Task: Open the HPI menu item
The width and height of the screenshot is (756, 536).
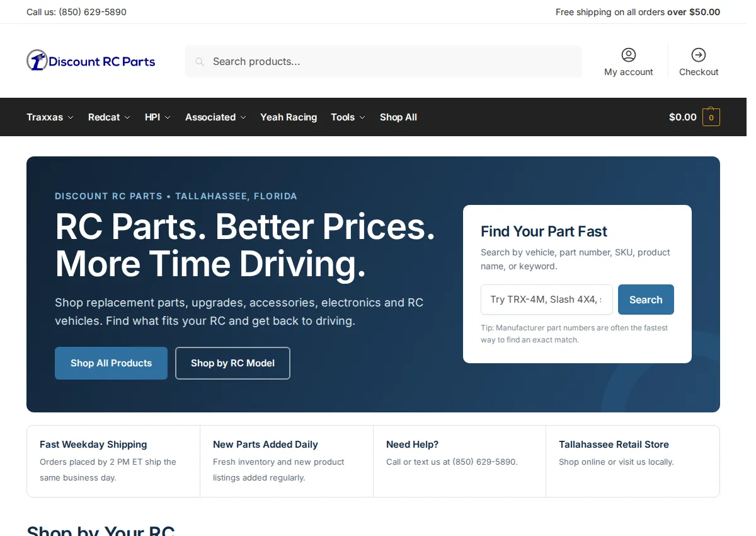Action: (x=152, y=117)
